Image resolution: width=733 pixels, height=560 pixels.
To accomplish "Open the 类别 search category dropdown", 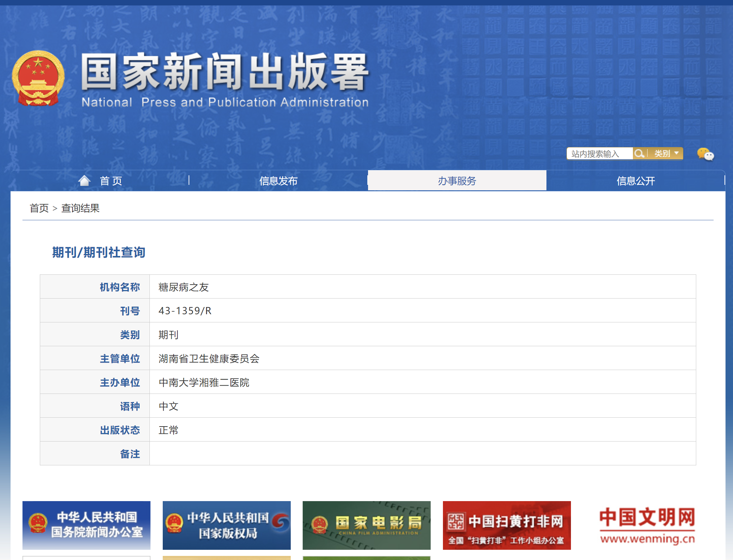I will [666, 154].
